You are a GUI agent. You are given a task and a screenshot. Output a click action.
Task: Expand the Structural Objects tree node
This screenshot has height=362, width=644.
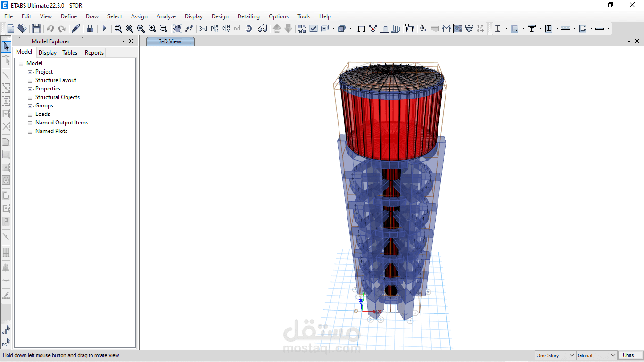click(30, 97)
